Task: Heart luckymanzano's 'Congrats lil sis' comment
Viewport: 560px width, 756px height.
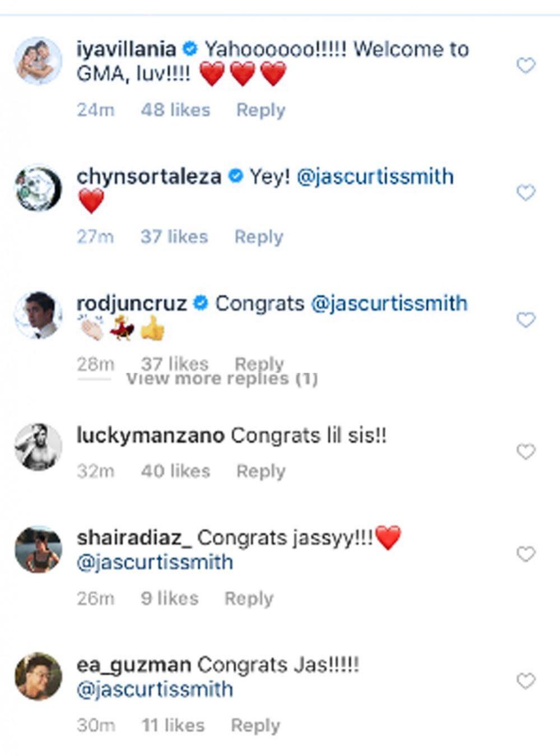Action: 525,451
